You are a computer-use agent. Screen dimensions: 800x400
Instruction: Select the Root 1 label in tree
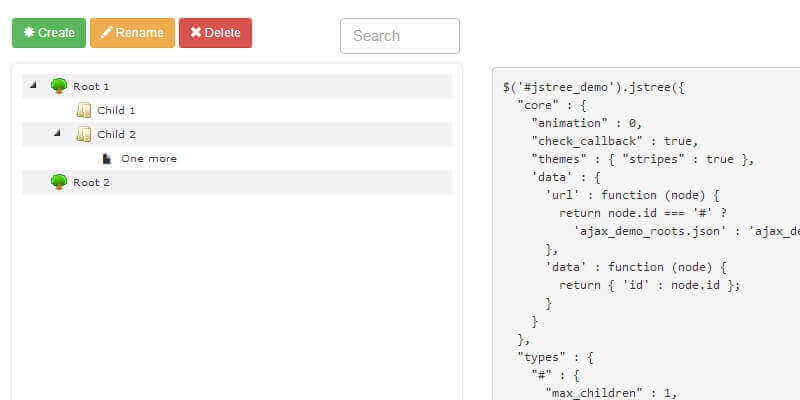[91, 86]
